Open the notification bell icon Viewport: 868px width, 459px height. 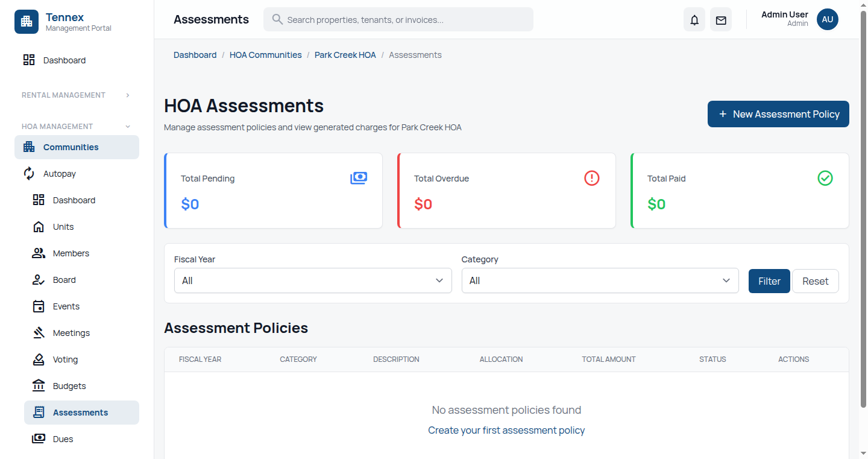click(x=694, y=19)
